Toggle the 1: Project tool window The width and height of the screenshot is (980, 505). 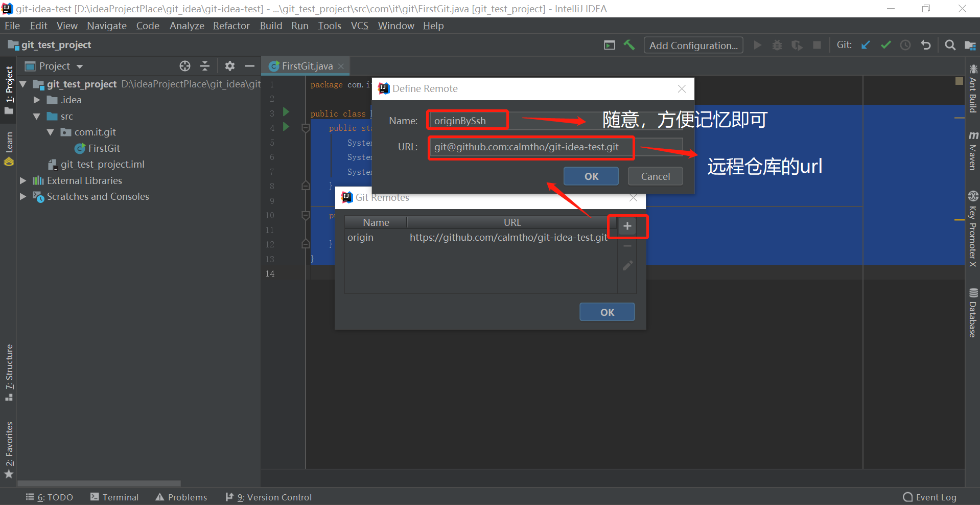[x=9, y=90]
